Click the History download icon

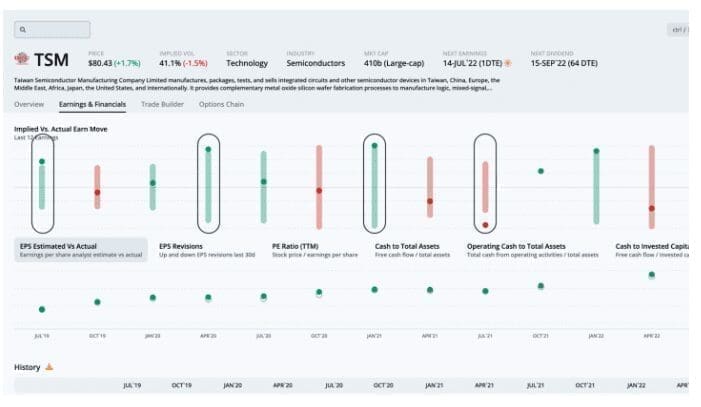pos(49,367)
